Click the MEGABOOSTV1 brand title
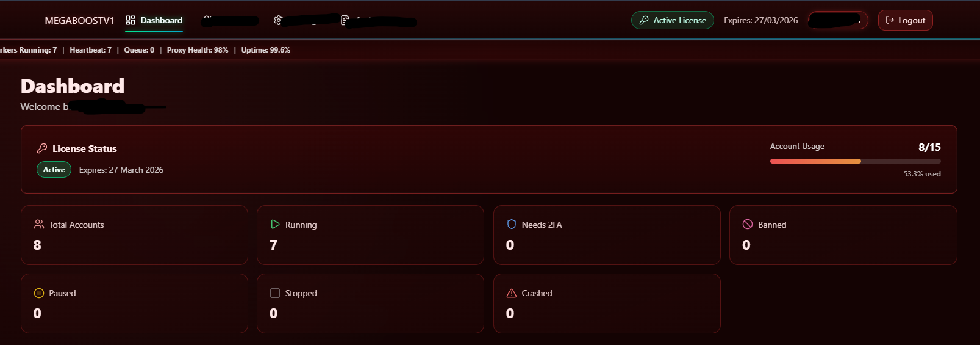 tap(79, 21)
